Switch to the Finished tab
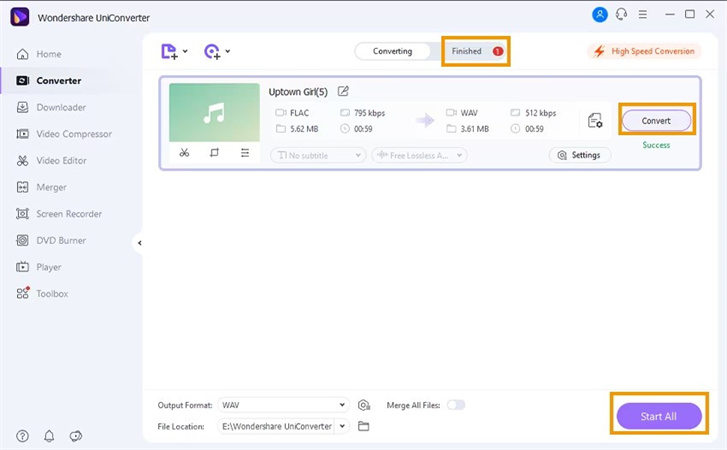Viewport: 727px width, 450px height. point(476,51)
